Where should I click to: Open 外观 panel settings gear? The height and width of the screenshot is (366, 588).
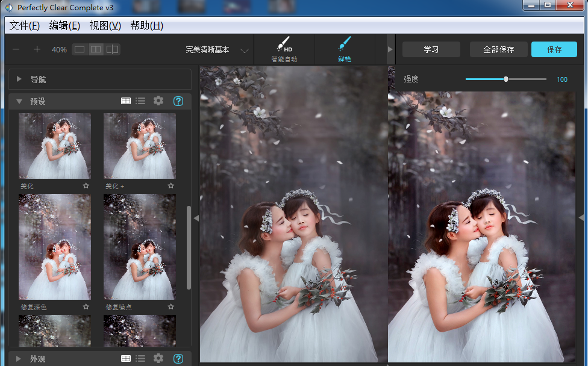tap(158, 358)
